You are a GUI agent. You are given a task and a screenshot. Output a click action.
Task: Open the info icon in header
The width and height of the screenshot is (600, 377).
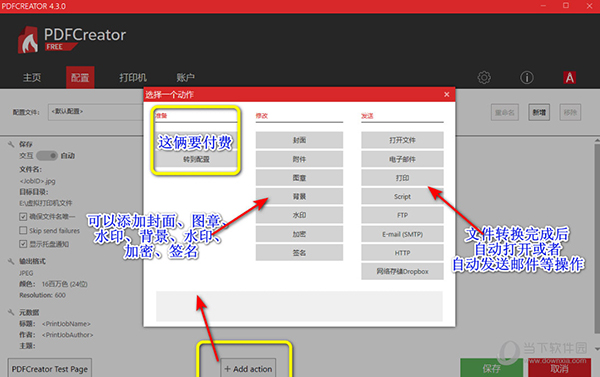click(527, 78)
